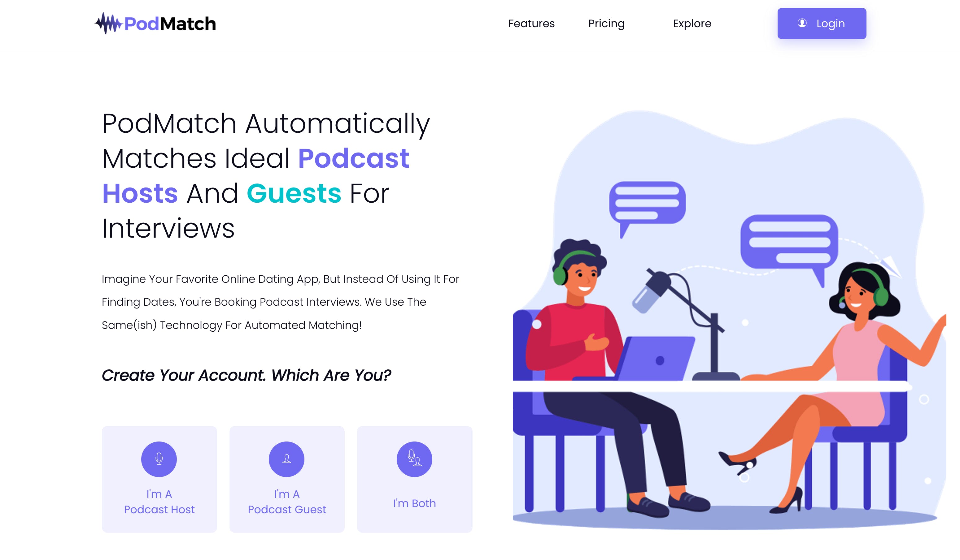
Task: Select the I'm Both option
Action: 414,479
